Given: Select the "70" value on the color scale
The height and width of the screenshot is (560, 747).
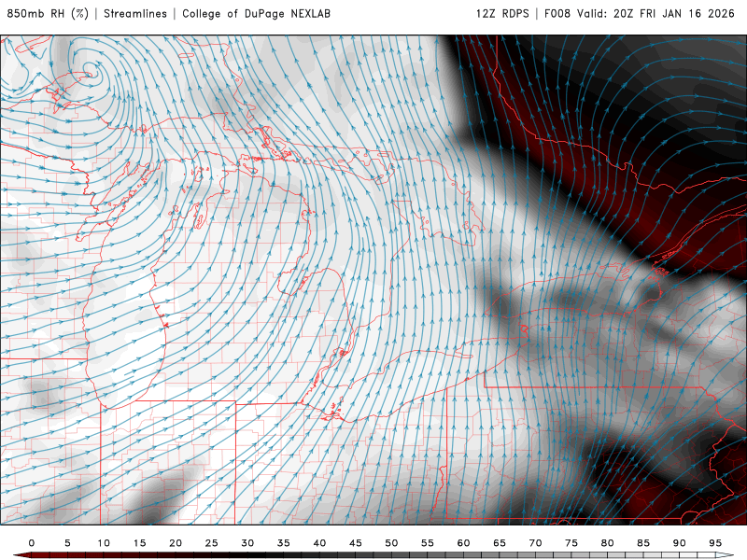Looking at the screenshot, I should (535, 543).
